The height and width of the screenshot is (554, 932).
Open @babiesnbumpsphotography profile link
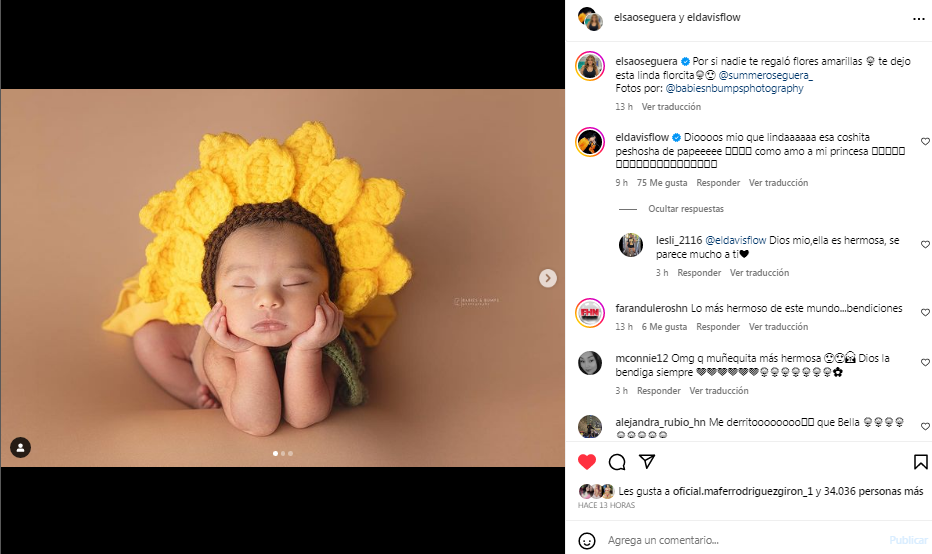734,88
